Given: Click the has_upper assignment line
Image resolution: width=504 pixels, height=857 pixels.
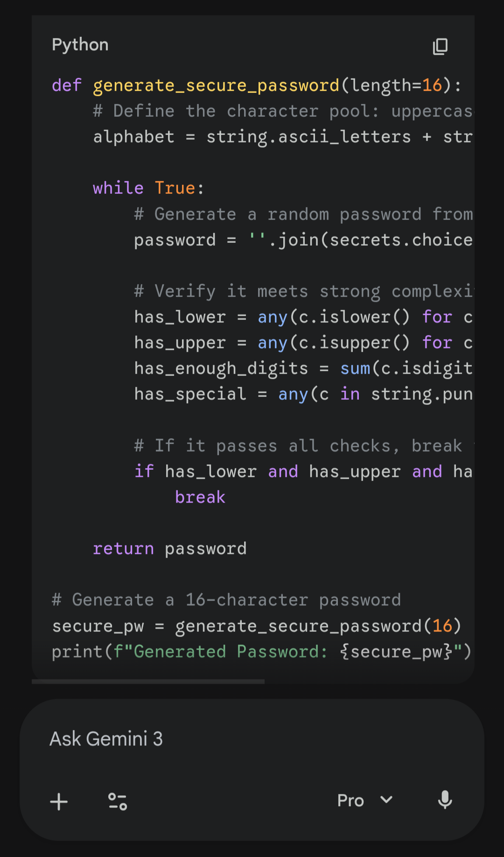Looking at the screenshot, I should [x=303, y=343].
